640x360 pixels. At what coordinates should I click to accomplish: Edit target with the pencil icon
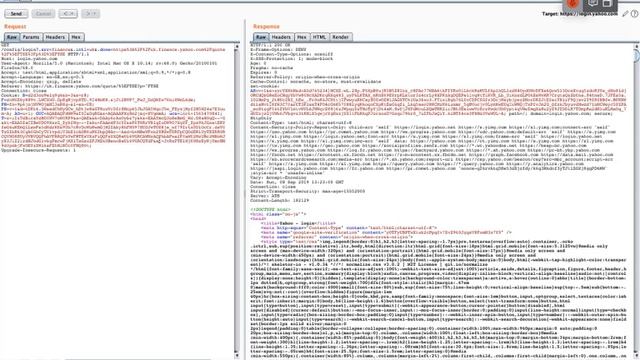625,13
